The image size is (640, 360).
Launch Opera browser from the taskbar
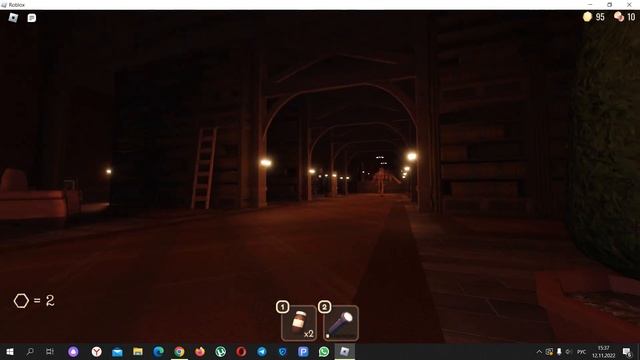[241, 351]
